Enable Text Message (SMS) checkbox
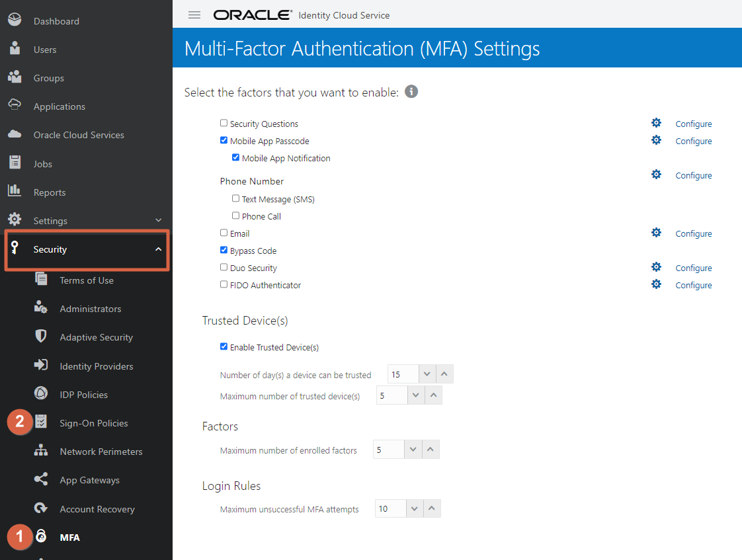 pos(235,198)
